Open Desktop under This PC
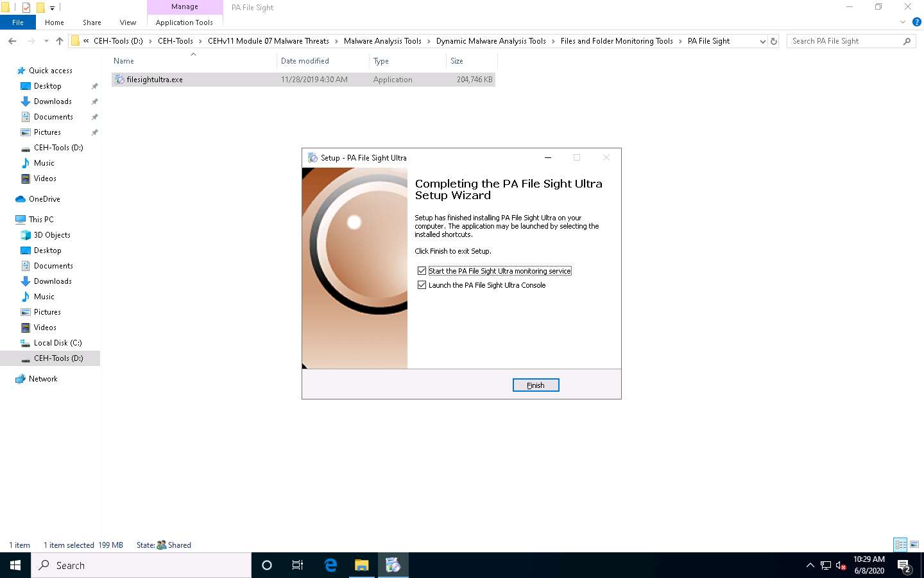 point(47,250)
